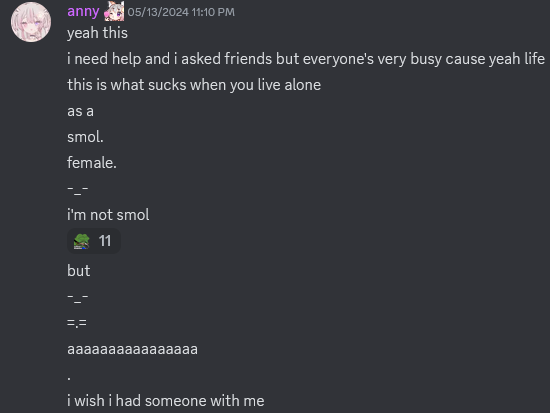
Task: Click the Pepe frog reaction emoji
Action: pos(81,241)
